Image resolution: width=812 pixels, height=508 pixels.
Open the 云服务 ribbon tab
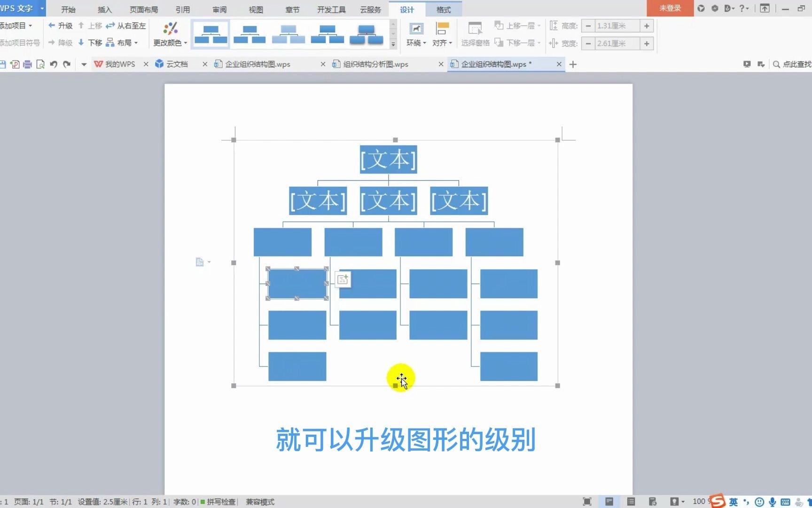(x=370, y=9)
